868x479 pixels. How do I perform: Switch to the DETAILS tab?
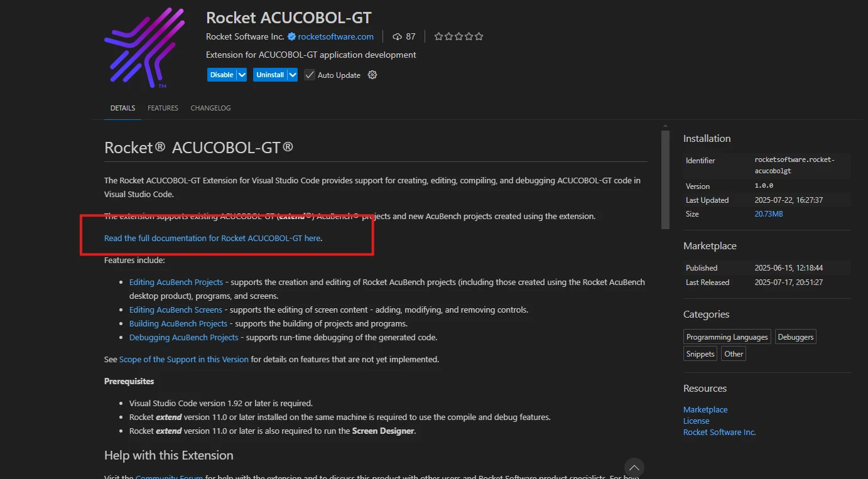122,108
